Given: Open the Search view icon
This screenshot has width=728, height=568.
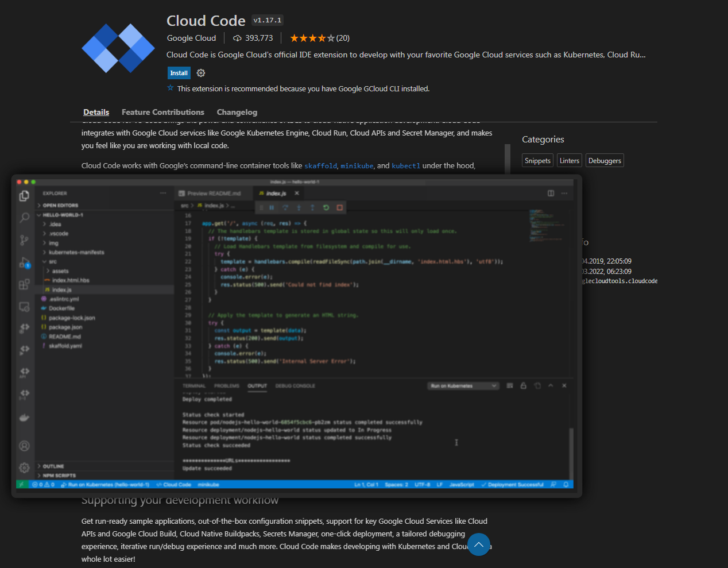Looking at the screenshot, I should (x=24, y=217).
